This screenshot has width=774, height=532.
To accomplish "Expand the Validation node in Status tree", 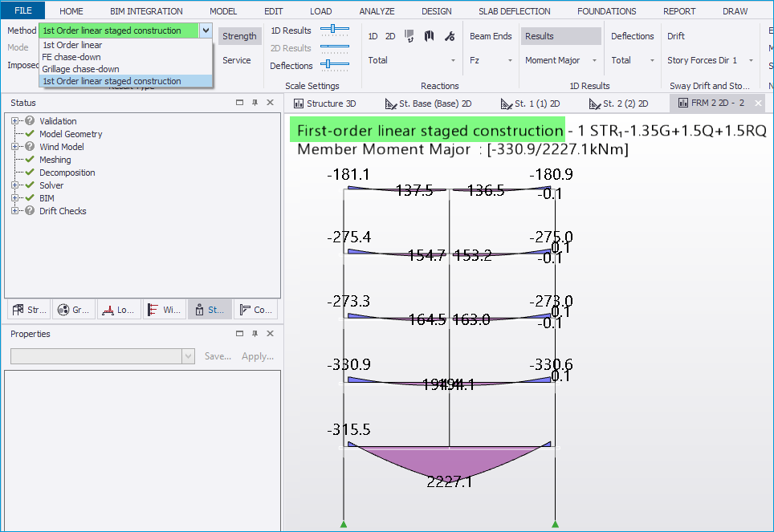I will (15, 121).
